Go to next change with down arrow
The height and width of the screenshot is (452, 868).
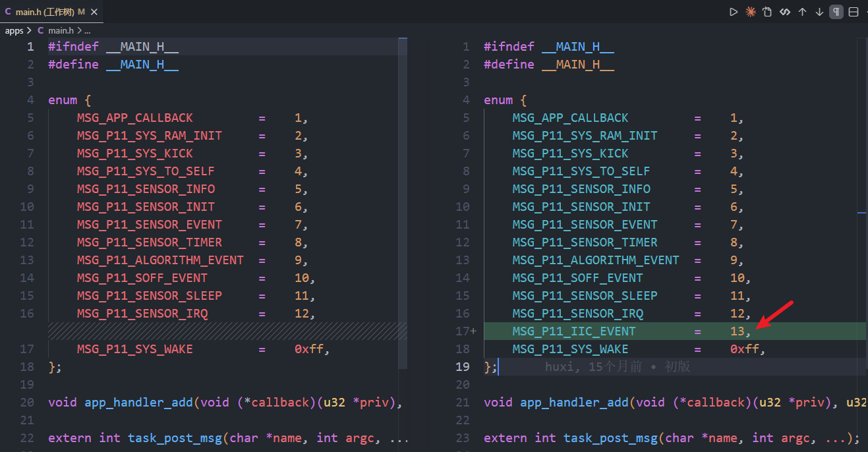tap(819, 12)
